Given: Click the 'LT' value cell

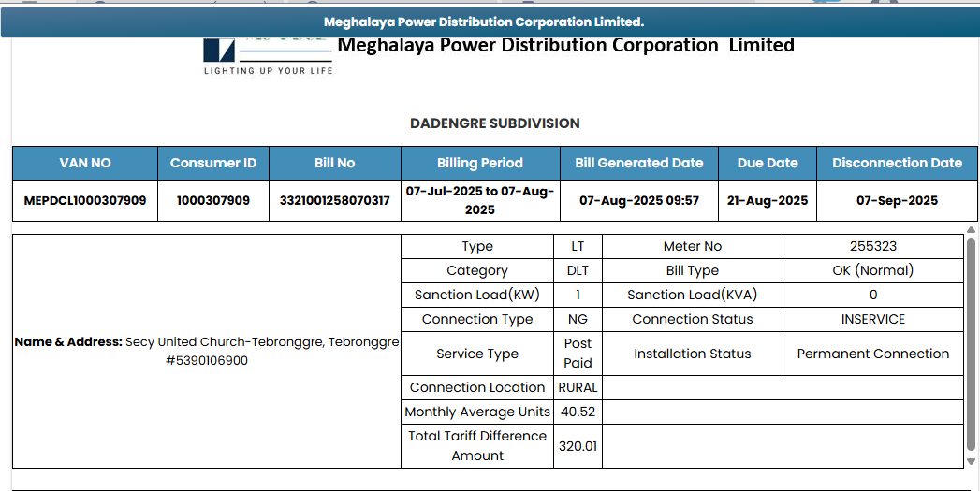Looking at the screenshot, I should coord(578,247).
